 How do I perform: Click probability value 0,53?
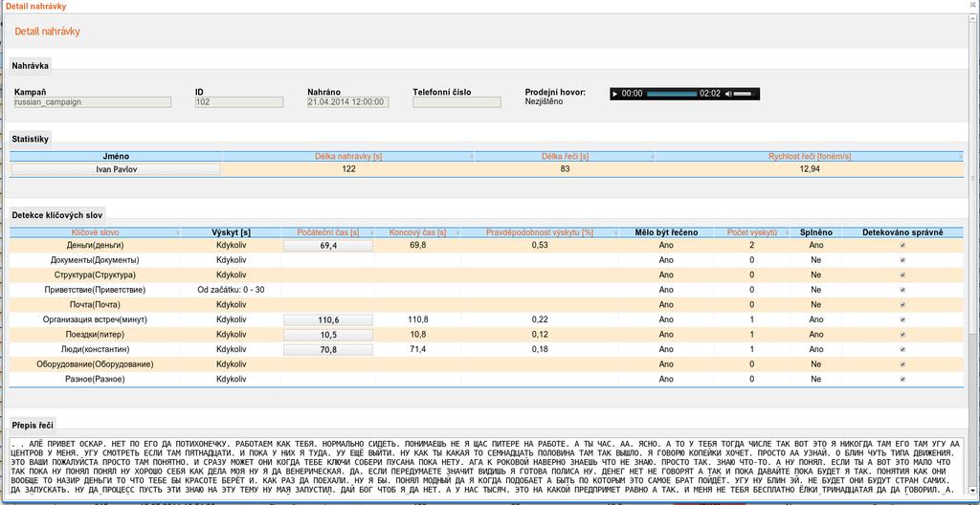(540, 246)
